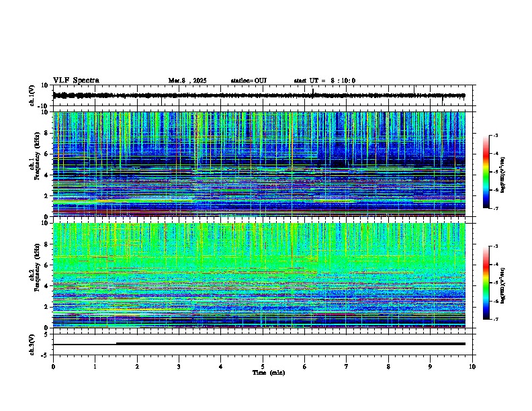Click the "-7" label on ch.2 colorbar
532x411 pixels.
[495, 319]
